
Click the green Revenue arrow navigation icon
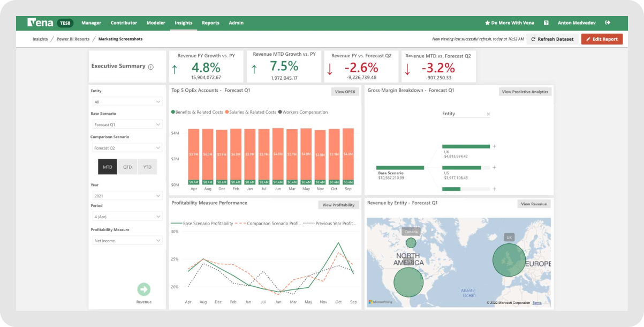(x=143, y=289)
